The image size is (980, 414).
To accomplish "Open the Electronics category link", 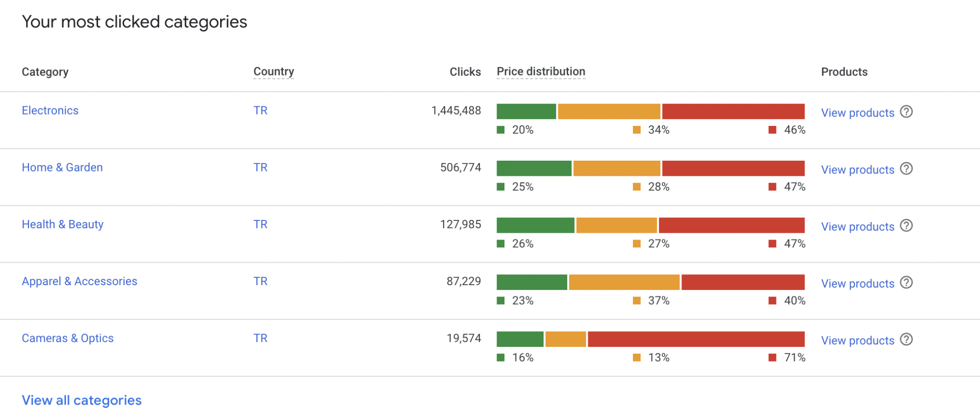I will coord(50,111).
